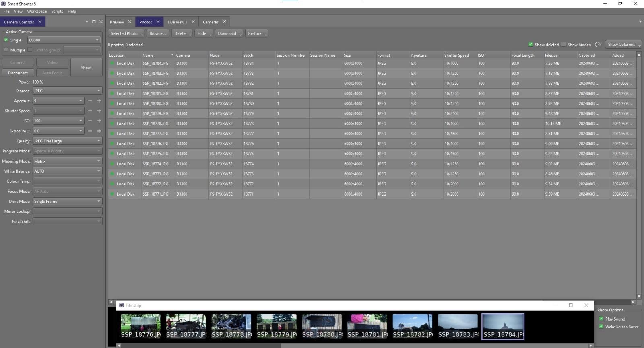This screenshot has width=644, height=348.
Task: Toggle Show deleted checkbox
Action: tap(530, 45)
